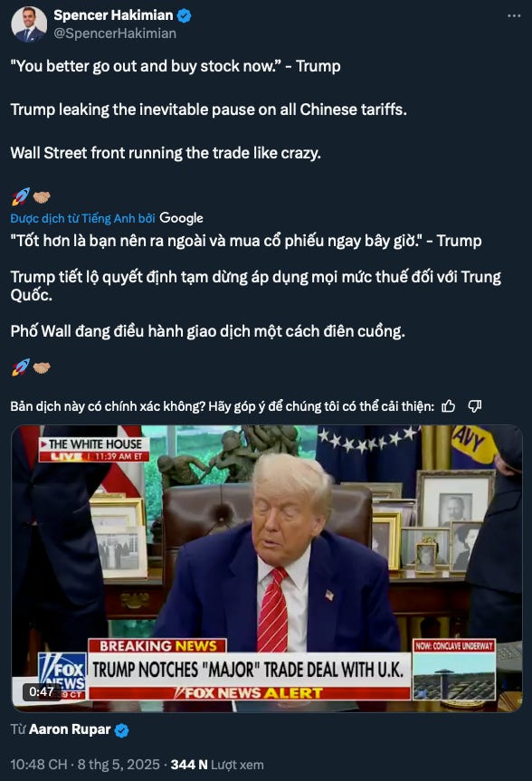The height and width of the screenshot is (781, 532).
Task: Click the rocket emoji in original tweet
Action: (21, 196)
